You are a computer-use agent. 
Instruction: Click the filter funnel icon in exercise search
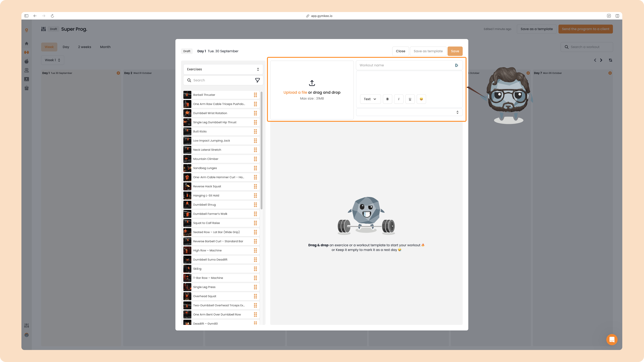(257, 80)
